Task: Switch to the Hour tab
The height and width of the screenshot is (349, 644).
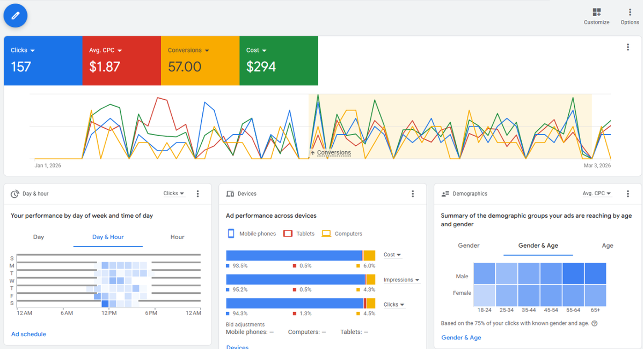Action: point(177,236)
